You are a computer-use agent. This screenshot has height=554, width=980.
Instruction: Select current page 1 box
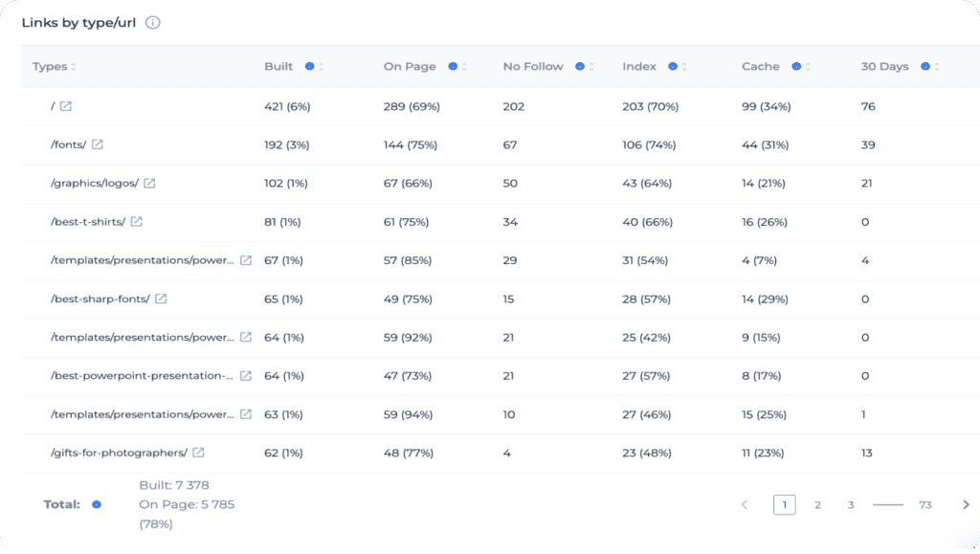point(784,504)
